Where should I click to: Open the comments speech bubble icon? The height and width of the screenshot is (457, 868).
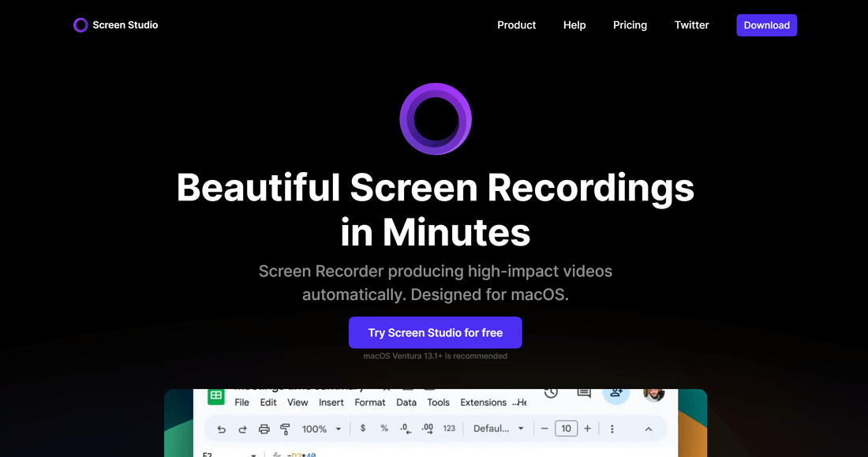point(583,393)
